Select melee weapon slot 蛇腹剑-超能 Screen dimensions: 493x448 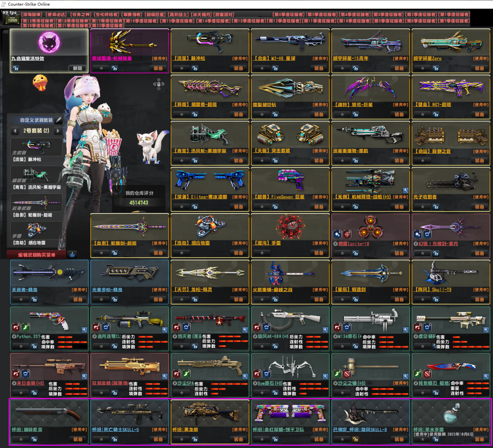pyautogui.click(x=36, y=203)
